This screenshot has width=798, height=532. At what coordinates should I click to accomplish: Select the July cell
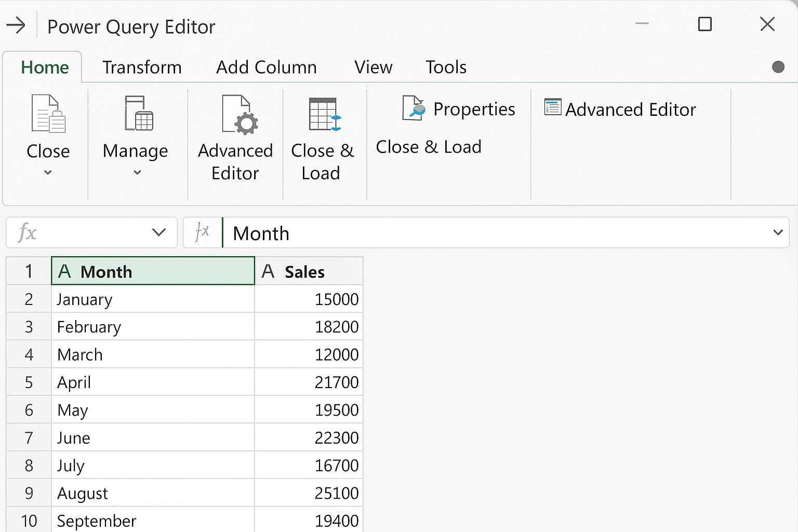click(x=153, y=465)
